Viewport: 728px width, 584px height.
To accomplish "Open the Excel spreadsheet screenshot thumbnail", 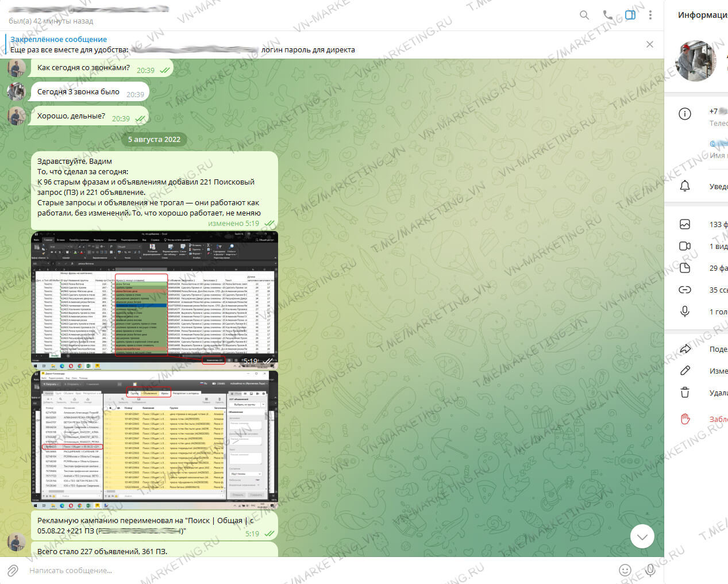I will [x=154, y=299].
